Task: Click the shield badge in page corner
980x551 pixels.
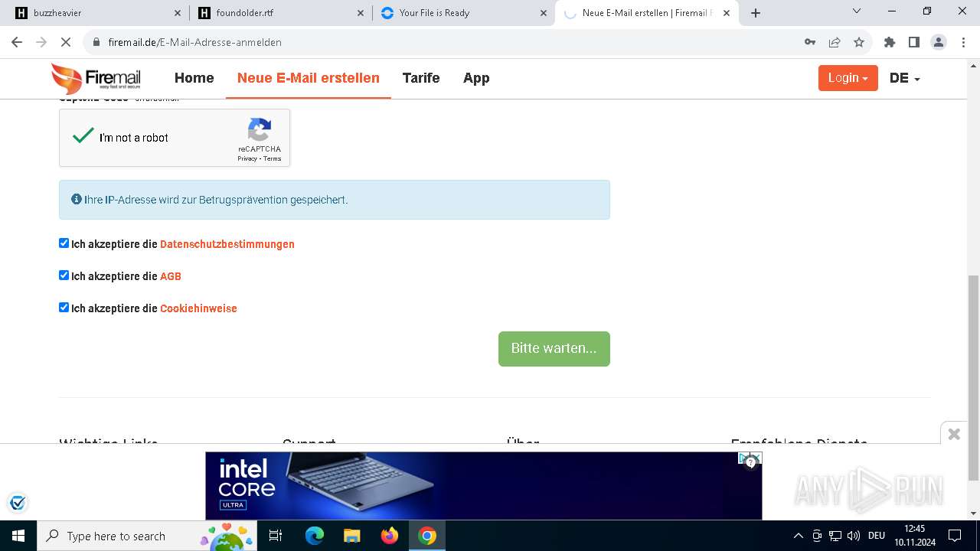Action: 18,503
